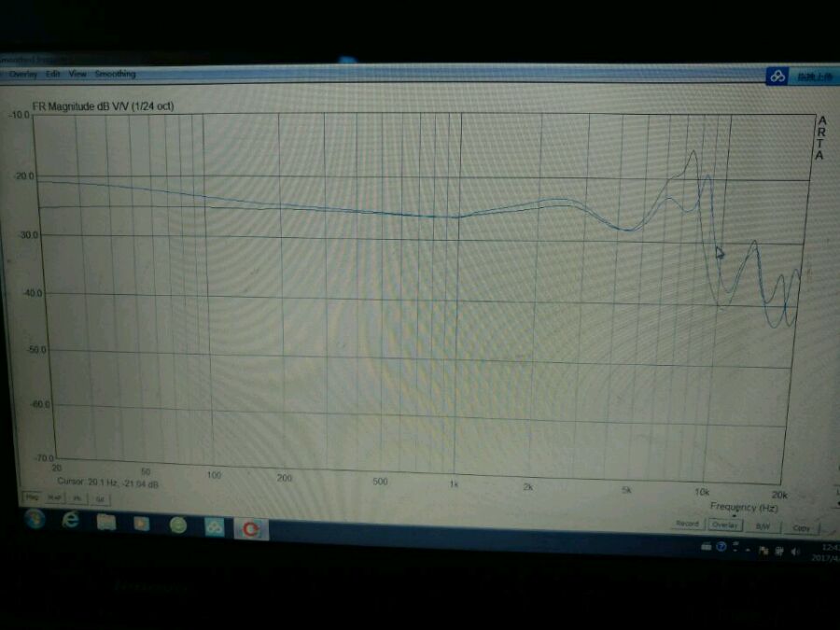Select the M+P view button
The height and width of the screenshot is (630, 840).
click(x=54, y=497)
